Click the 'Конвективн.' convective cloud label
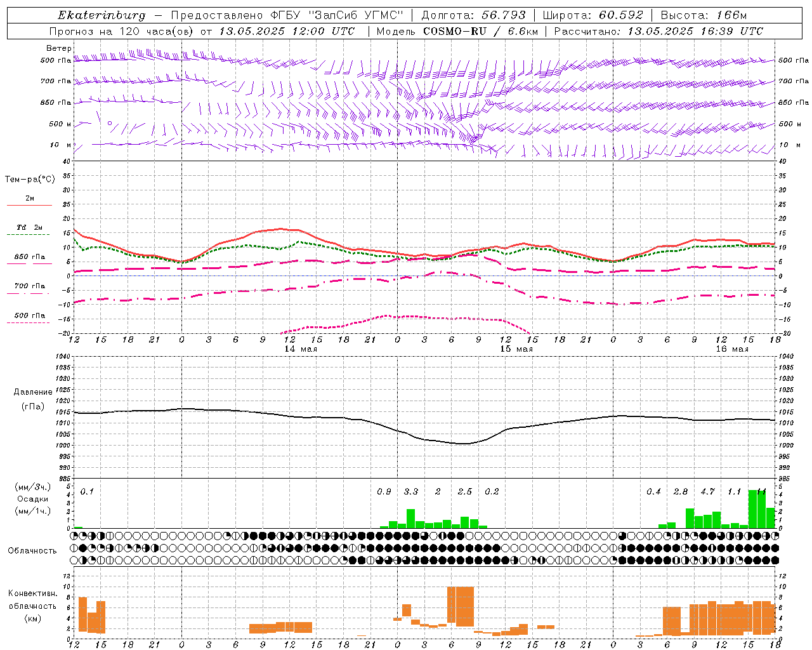Viewport: 812px width, 650px height. point(33,594)
